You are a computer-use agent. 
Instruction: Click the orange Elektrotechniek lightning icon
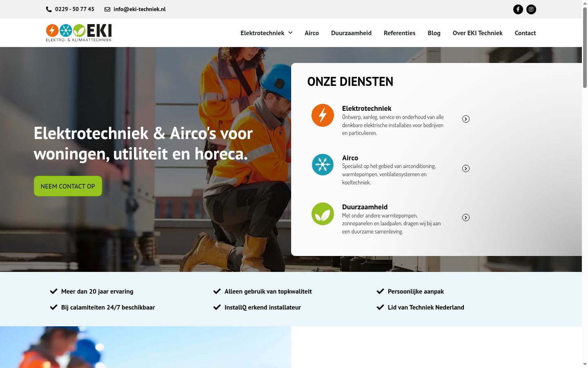click(x=323, y=115)
